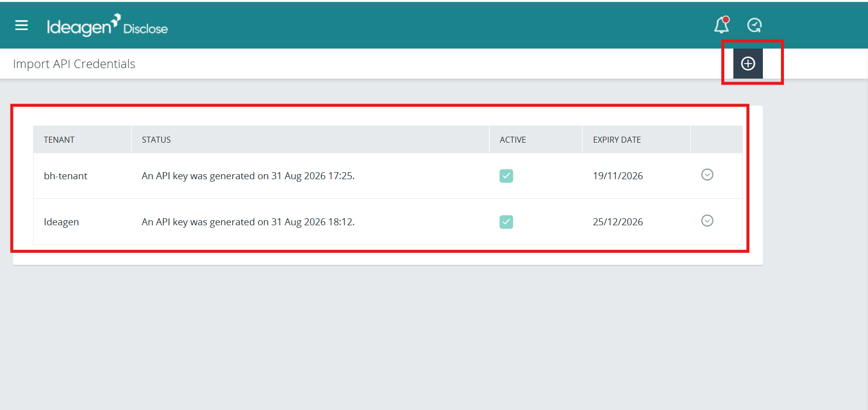This screenshot has height=410, width=868.
Task: Click expiry date 25/12/2026
Action: (618, 222)
